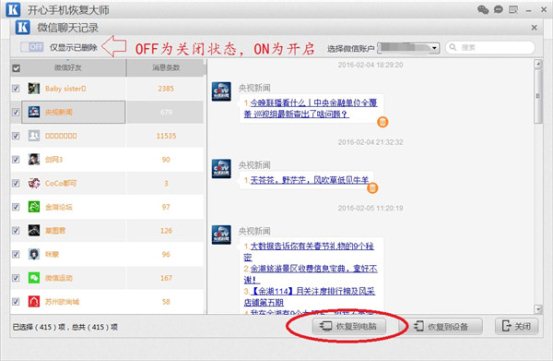Uncheck the checkbox of the 90-message row
The height and width of the screenshot is (361, 553).
(16, 159)
